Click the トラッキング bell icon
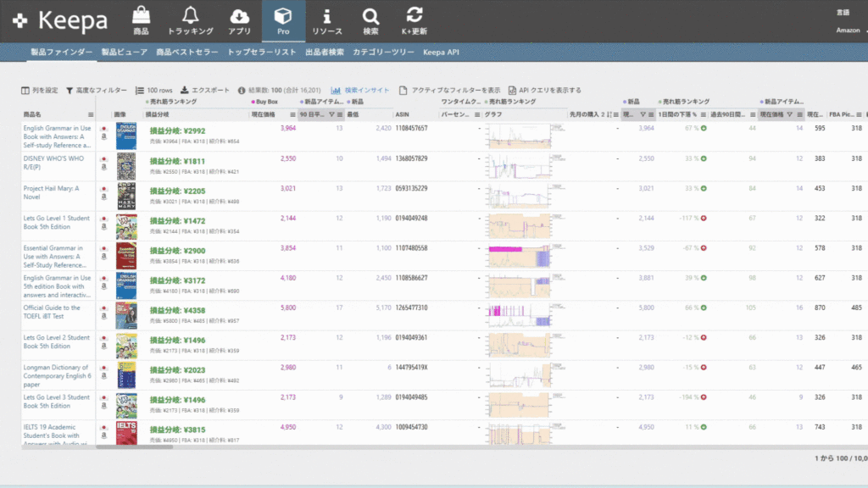This screenshot has height=488, width=868. pyautogui.click(x=191, y=21)
